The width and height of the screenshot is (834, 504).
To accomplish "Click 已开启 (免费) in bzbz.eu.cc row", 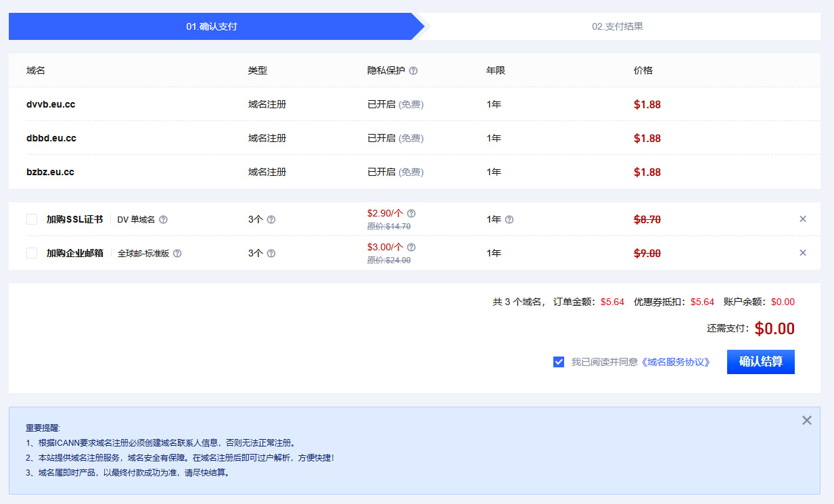I will pos(396,172).
